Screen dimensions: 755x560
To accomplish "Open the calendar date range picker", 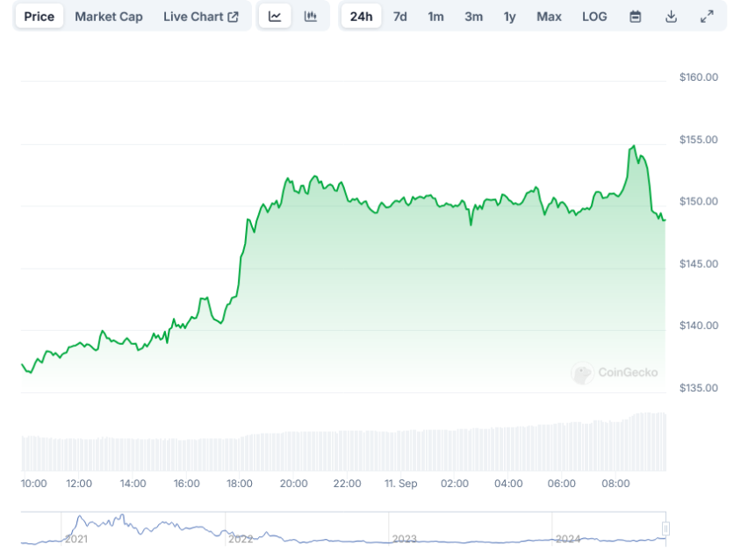I will coord(636,17).
